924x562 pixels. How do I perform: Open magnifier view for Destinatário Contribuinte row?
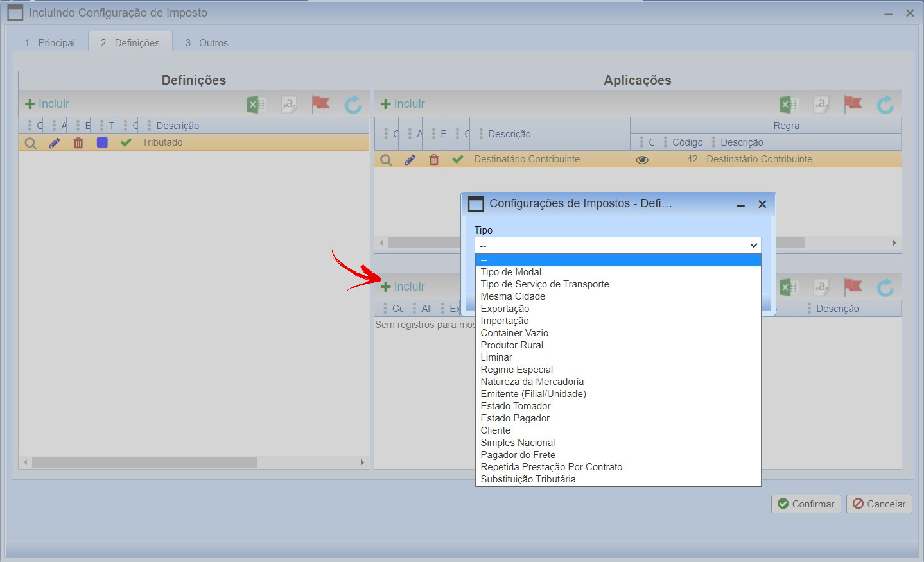(386, 160)
